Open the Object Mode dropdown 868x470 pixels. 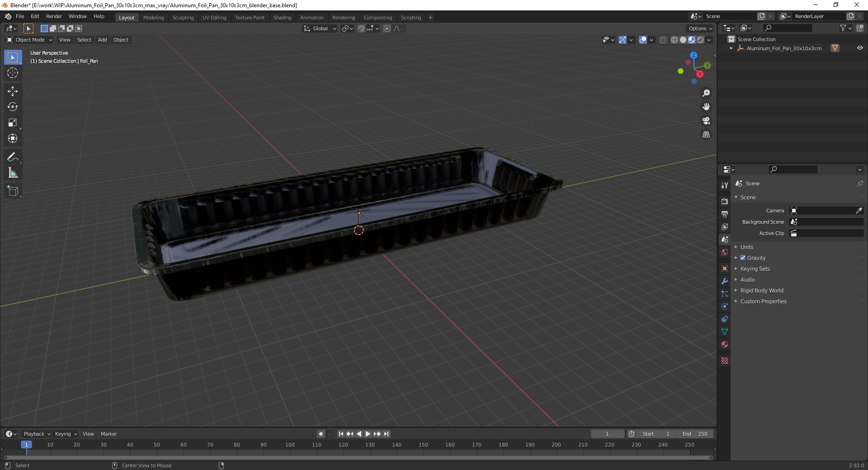(x=29, y=40)
